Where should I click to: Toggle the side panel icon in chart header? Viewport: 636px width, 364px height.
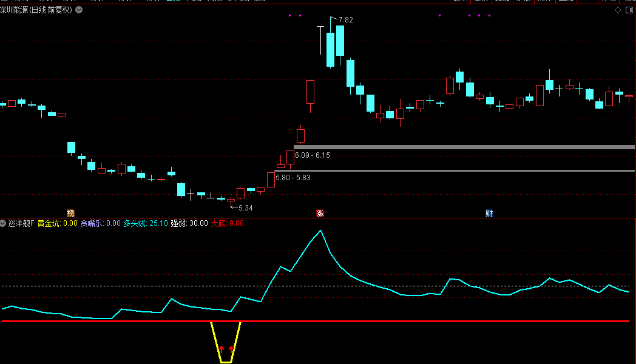click(629, 10)
